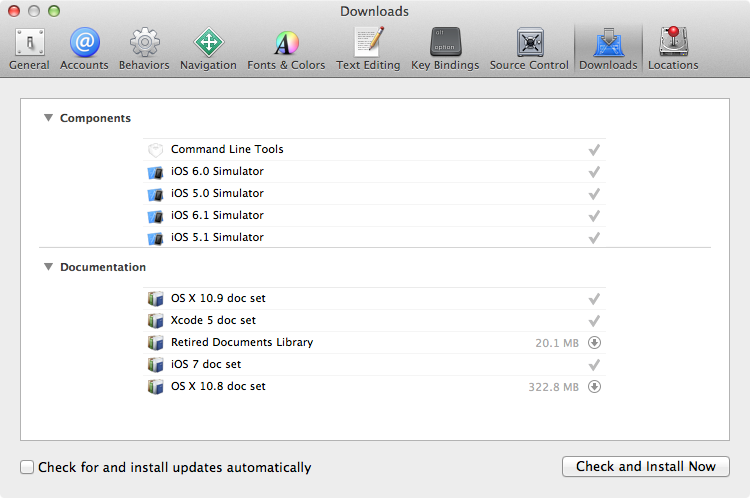This screenshot has height=498, width=750.
Task: Close the Downloads preferences window
Action: pyautogui.click(x=14, y=11)
